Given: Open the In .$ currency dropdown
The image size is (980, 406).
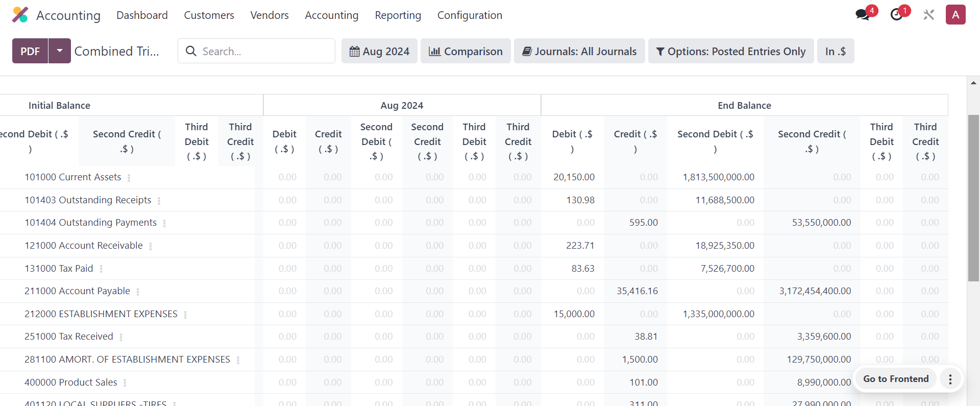Looking at the screenshot, I should point(836,51).
